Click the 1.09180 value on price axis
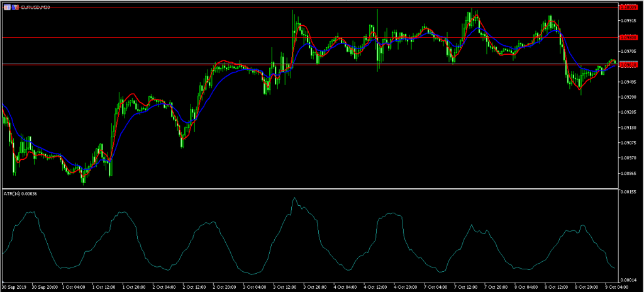The height and width of the screenshot is (292, 644). [629, 128]
